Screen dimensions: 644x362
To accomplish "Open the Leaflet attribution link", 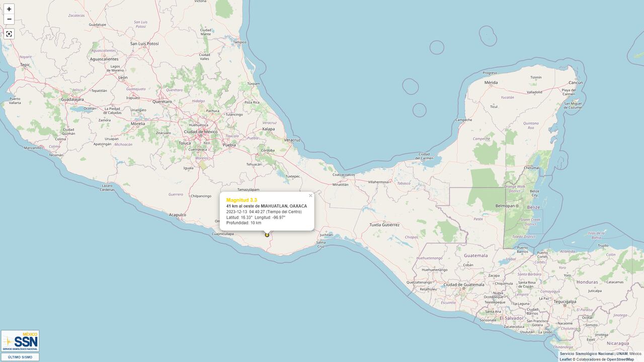I will [566, 358].
